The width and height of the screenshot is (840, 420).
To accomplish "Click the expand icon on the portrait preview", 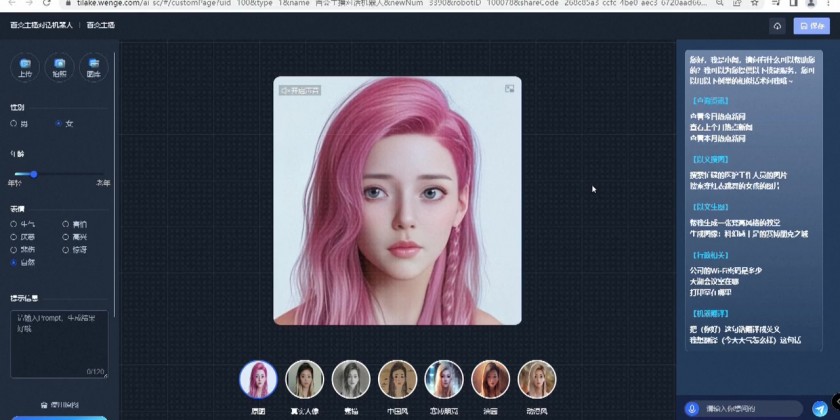I will click(509, 89).
